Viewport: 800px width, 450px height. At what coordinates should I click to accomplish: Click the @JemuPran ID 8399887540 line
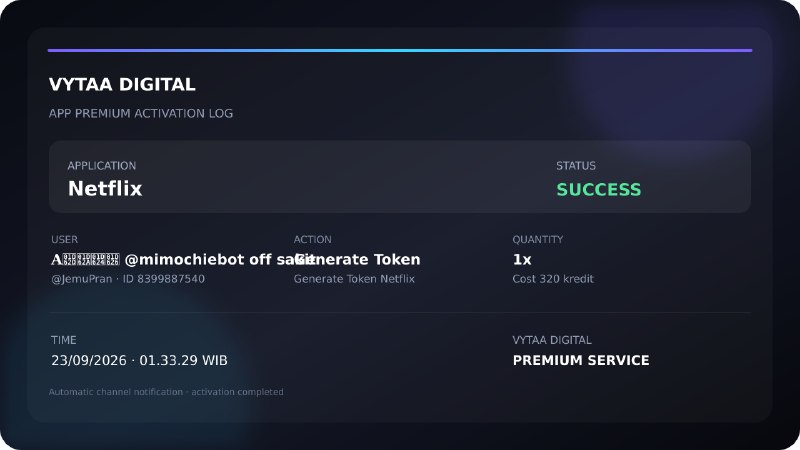(x=128, y=279)
